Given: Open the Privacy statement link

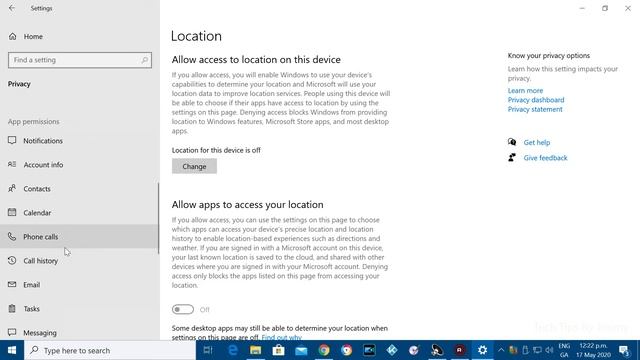Looking at the screenshot, I should pos(535,109).
